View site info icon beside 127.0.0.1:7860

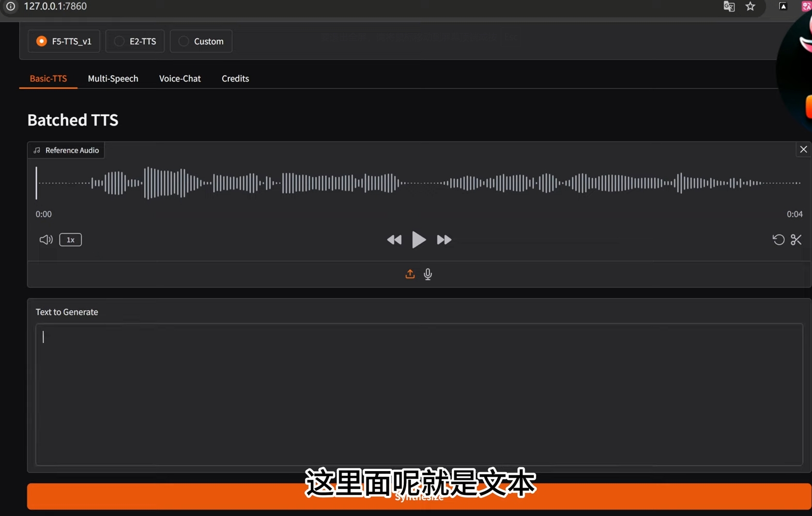pyautogui.click(x=10, y=6)
